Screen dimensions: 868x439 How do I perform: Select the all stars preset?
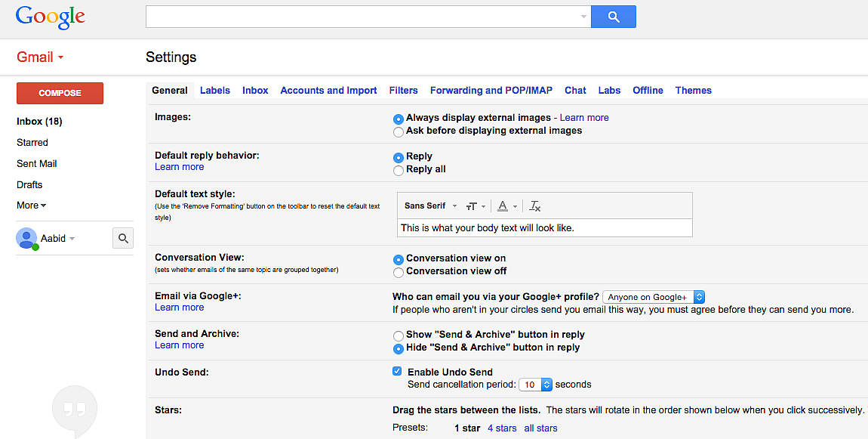541,428
